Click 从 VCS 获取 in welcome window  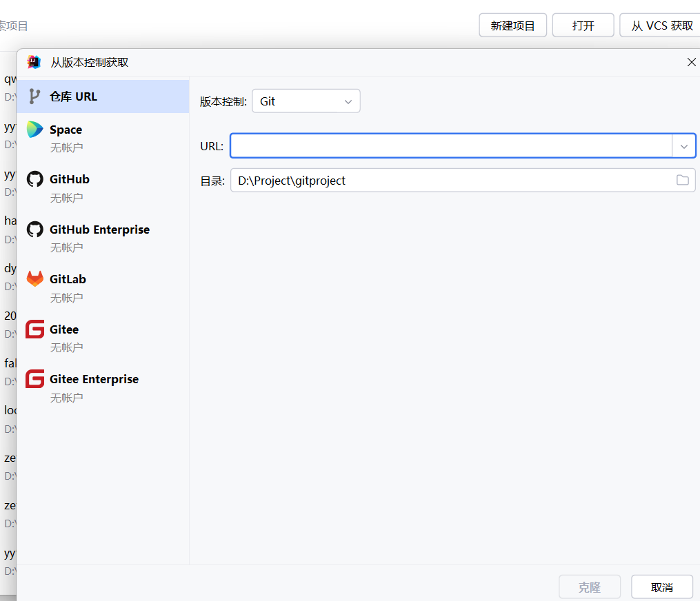click(x=661, y=26)
